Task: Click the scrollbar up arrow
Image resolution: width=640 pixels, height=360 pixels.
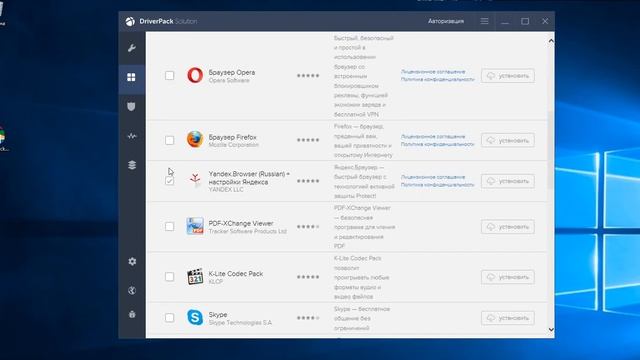Action: click(551, 41)
